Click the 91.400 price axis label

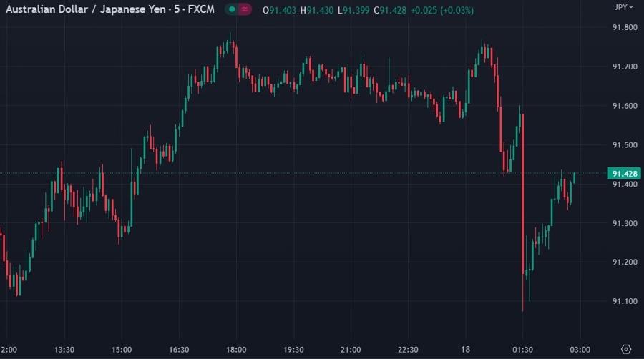(x=625, y=185)
